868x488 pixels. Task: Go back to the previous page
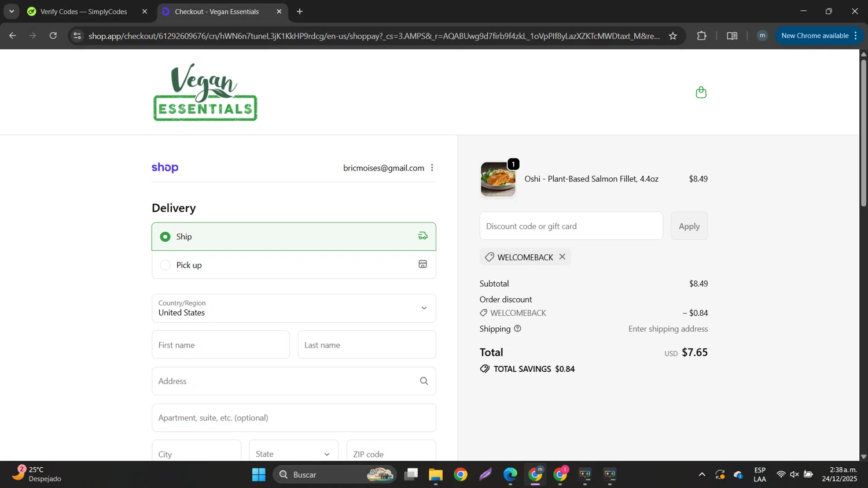click(13, 36)
